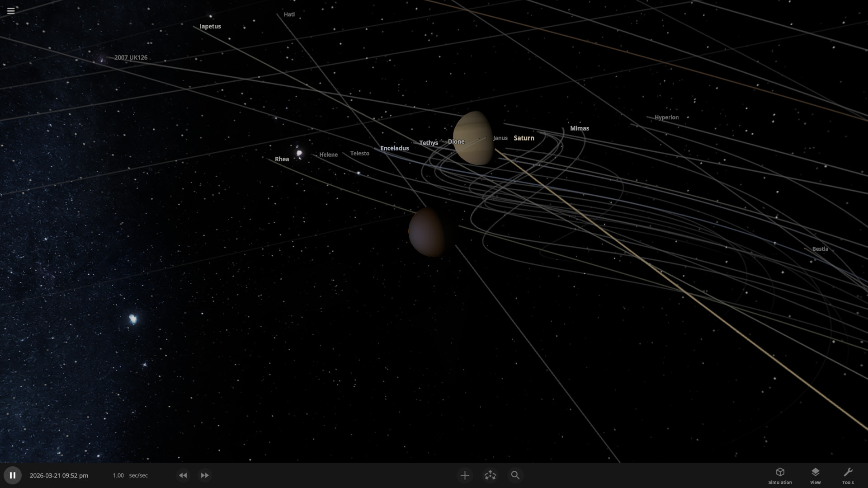Click the Rhea moon label
This screenshot has height=488, width=868.
pos(282,159)
